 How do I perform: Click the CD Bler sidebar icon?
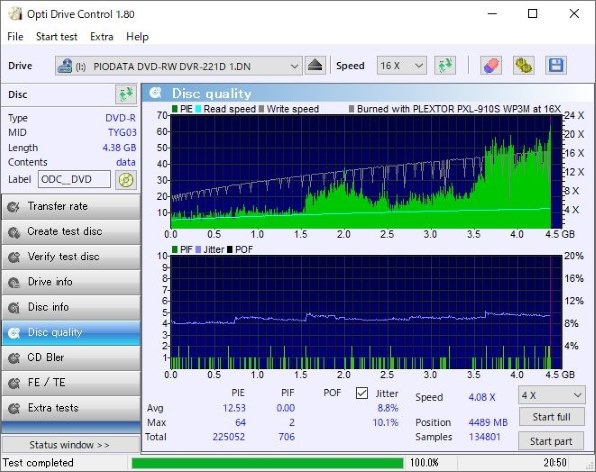tap(14, 358)
